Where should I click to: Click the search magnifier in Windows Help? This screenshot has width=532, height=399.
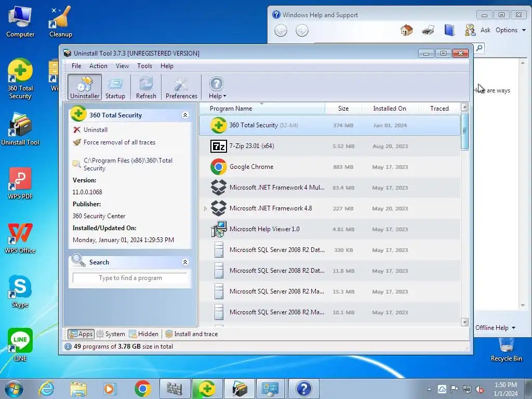(x=479, y=48)
